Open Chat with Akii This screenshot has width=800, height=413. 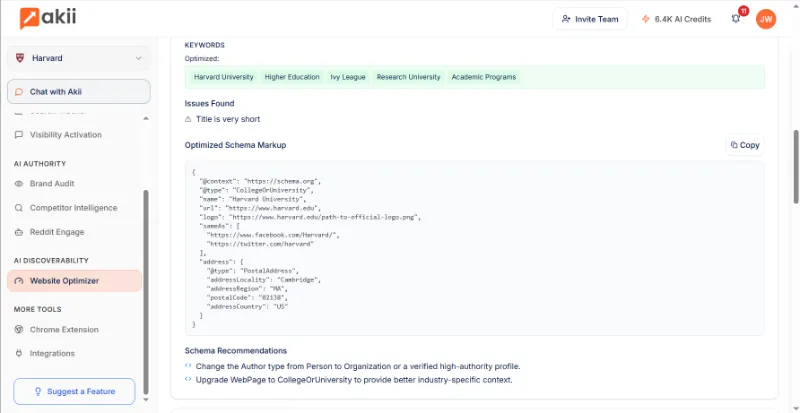[79, 92]
